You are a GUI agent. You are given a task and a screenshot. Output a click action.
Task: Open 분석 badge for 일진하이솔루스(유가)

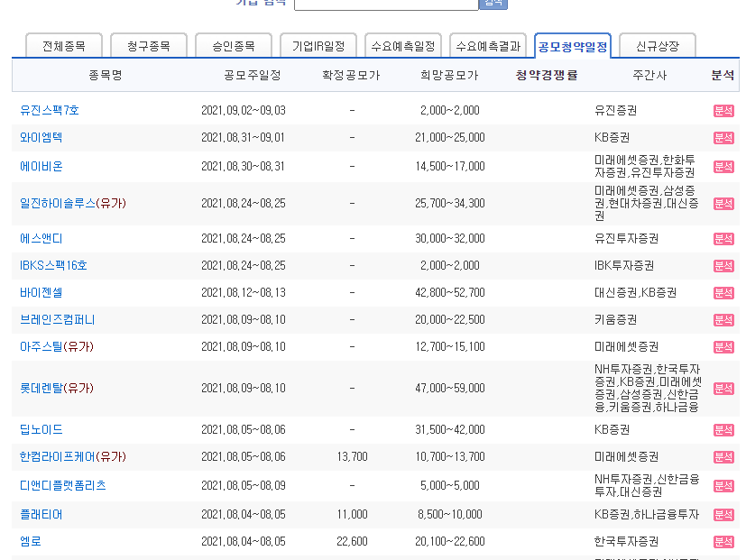point(723,204)
